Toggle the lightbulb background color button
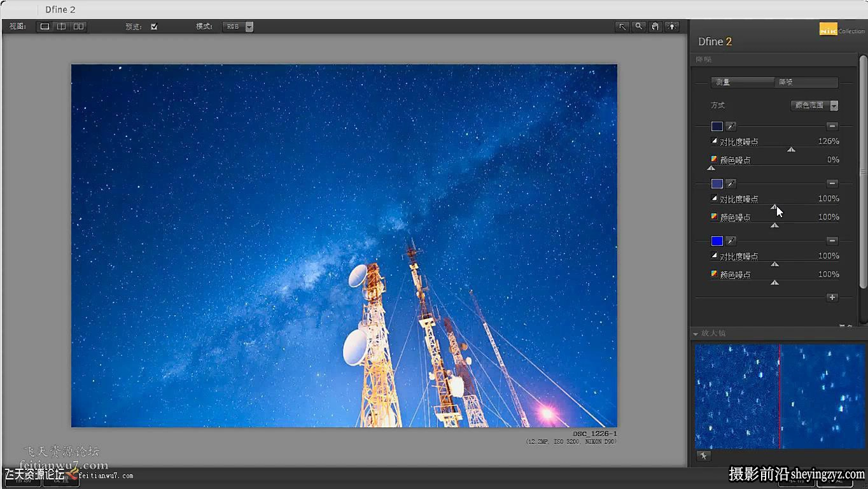868x489 pixels. (672, 27)
